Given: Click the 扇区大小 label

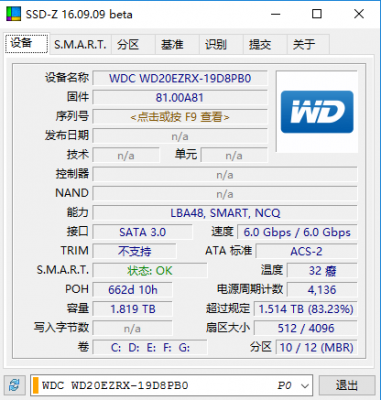Looking at the screenshot, I should (x=228, y=328).
